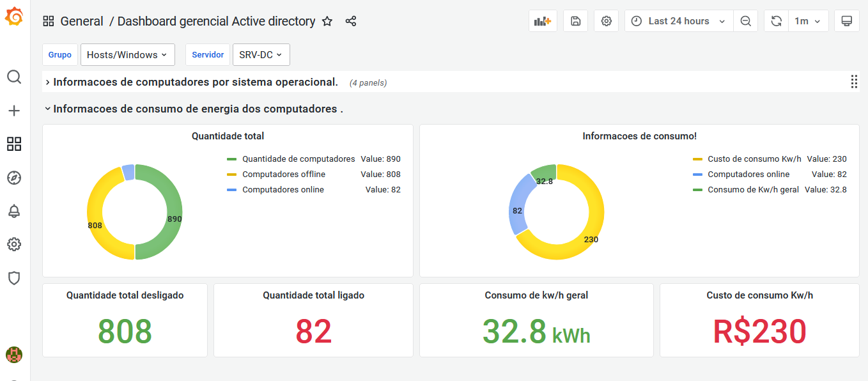Click the Grafana logo home icon
Image resolution: width=868 pixels, height=381 pixels.
[14, 17]
